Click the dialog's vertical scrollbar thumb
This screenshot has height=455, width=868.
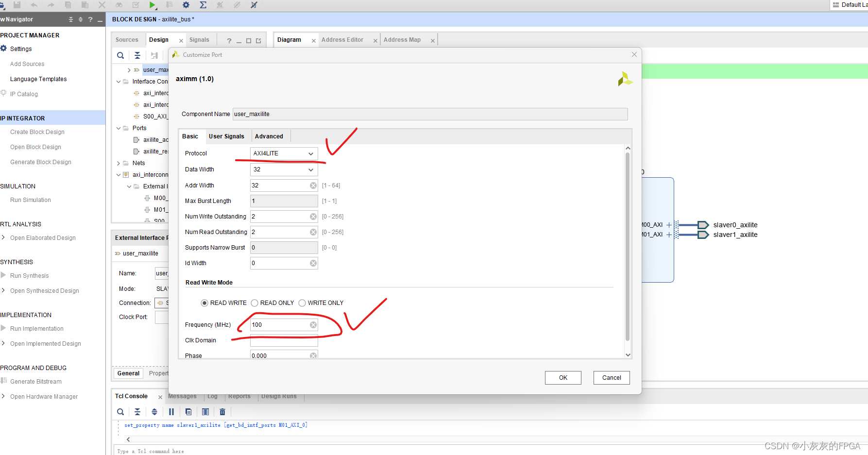(628, 247)
